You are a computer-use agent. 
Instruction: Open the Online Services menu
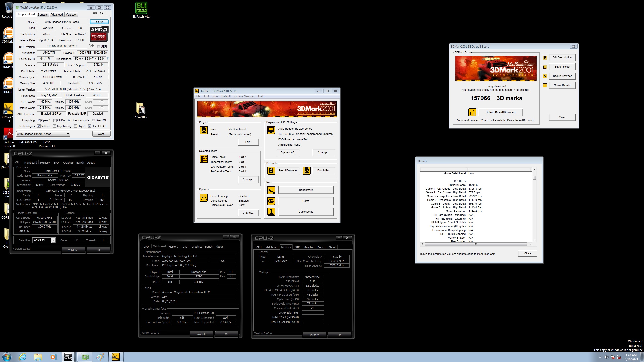[244, 96]
